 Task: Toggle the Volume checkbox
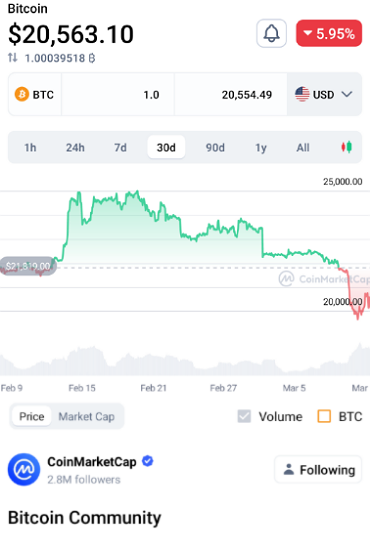pyautogui.click(x=244, y=416)
